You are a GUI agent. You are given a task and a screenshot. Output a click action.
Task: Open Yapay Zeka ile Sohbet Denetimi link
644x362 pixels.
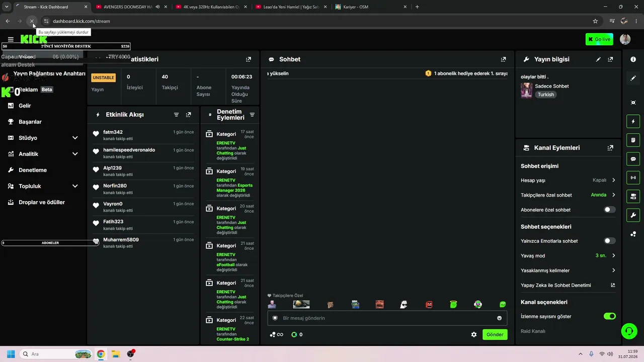click(x=568, y=285)
